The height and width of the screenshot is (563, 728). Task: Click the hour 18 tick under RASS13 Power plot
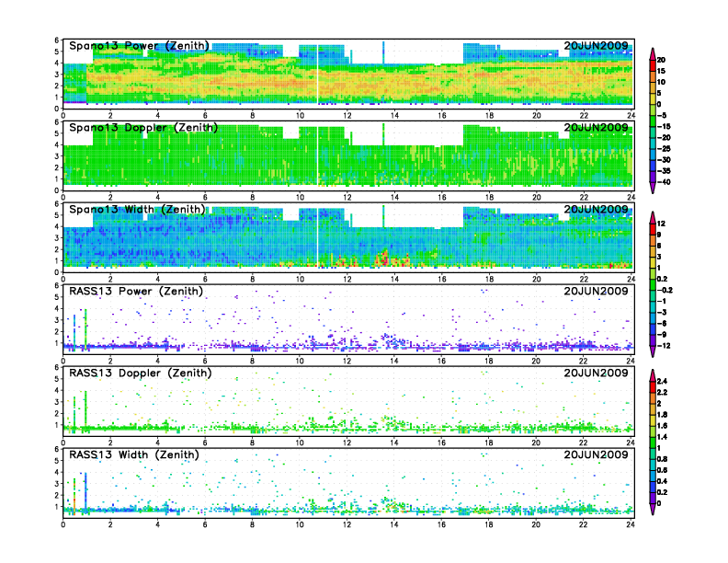pyautogui.click(x=489, y=361)
